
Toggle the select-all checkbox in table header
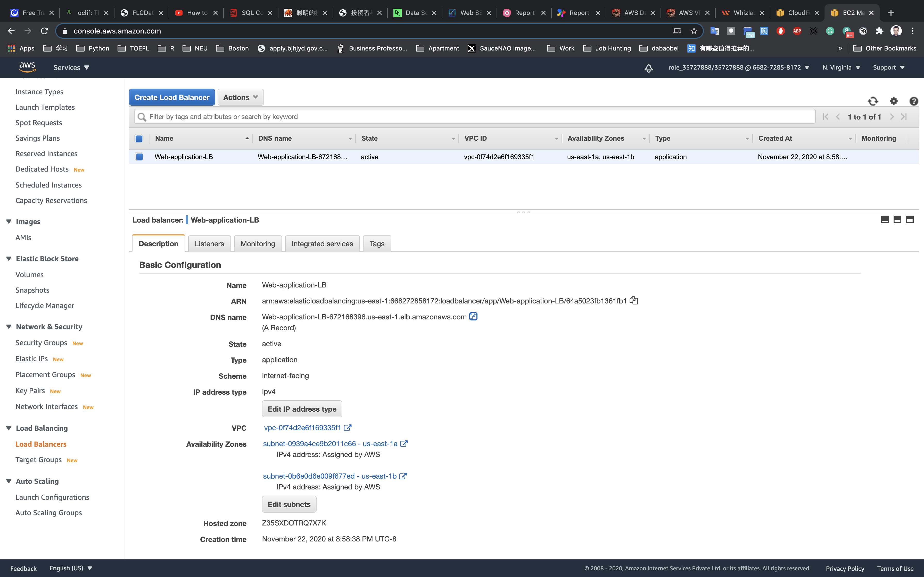(x=139, y=139)
